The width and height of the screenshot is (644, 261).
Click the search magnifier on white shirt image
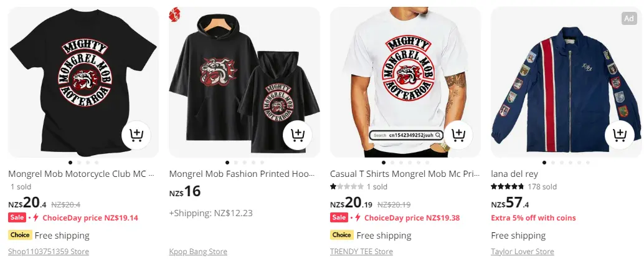tap(438, 135)
